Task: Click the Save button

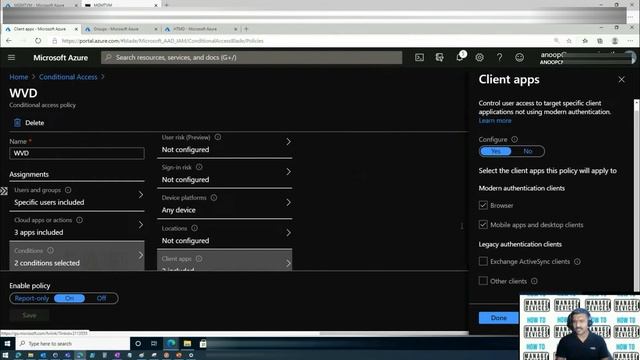Action: click(29, 315)
